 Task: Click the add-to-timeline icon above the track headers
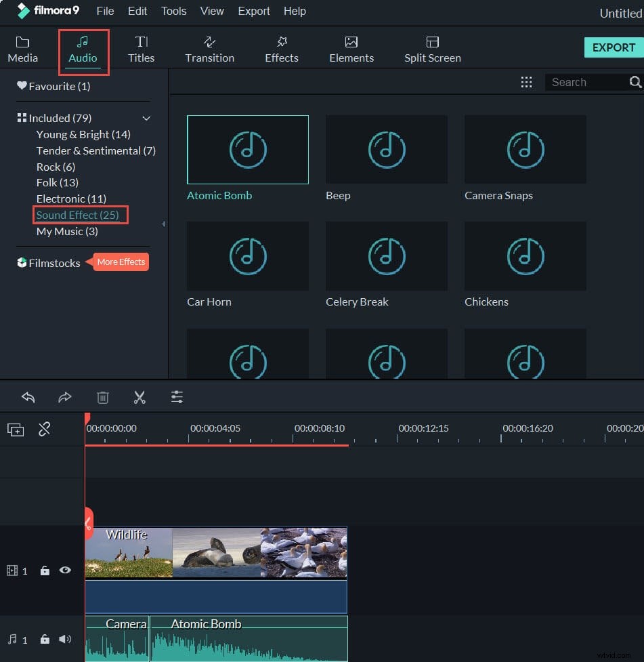point(15,429)
